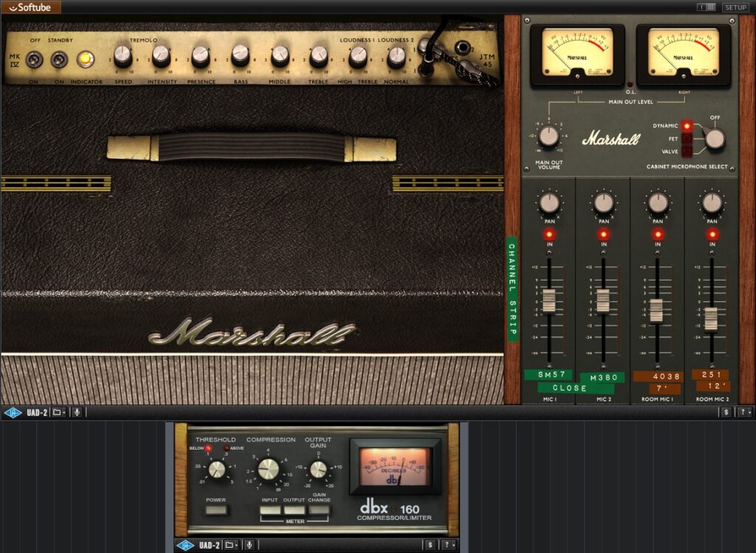756x553 pixels.
Task: Click the ROOM MIC 1 PAN knob
Action: 658,203
